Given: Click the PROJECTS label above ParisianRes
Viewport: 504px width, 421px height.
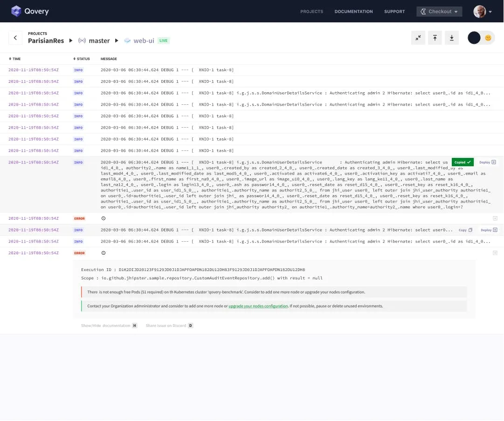Looking at the screenshot, I should (x=37, y=34).
